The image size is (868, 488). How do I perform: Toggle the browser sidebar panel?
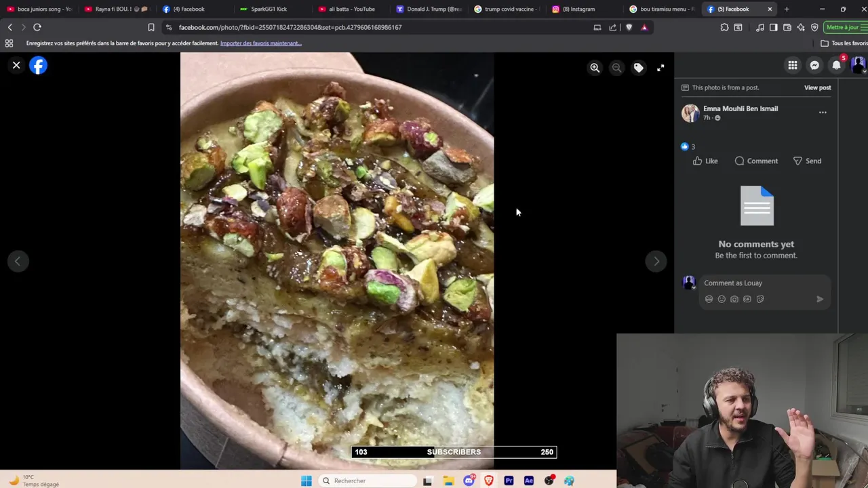[773, 27]
